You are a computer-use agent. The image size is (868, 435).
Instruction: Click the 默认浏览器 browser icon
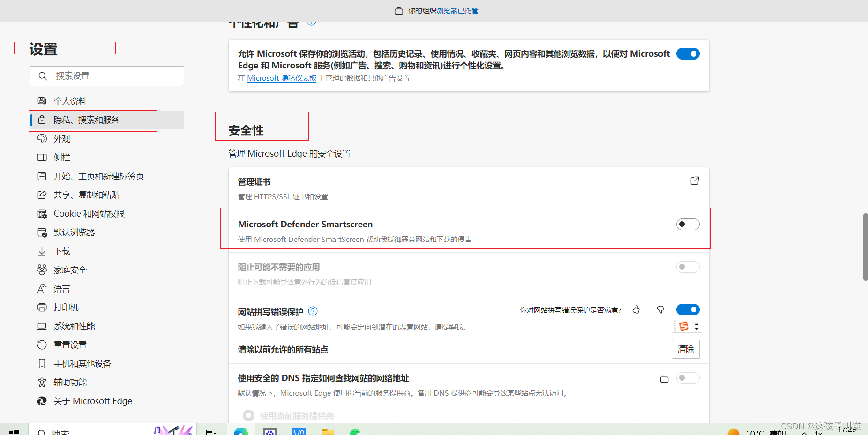pyautogui.click(x=42, y=232)
